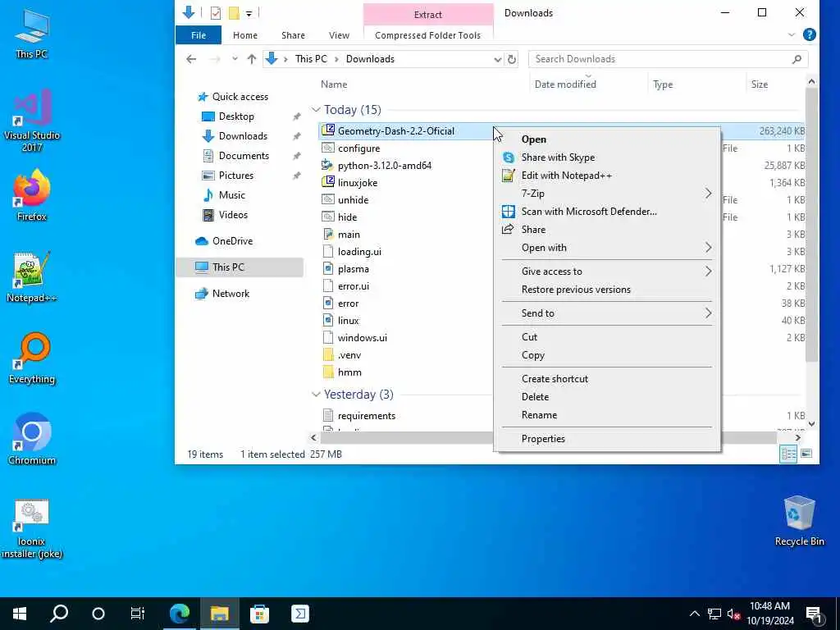This screenshot has height=630, width=840.
Task: Go back with the Back arrow
Action: click(x=191, y=59)
